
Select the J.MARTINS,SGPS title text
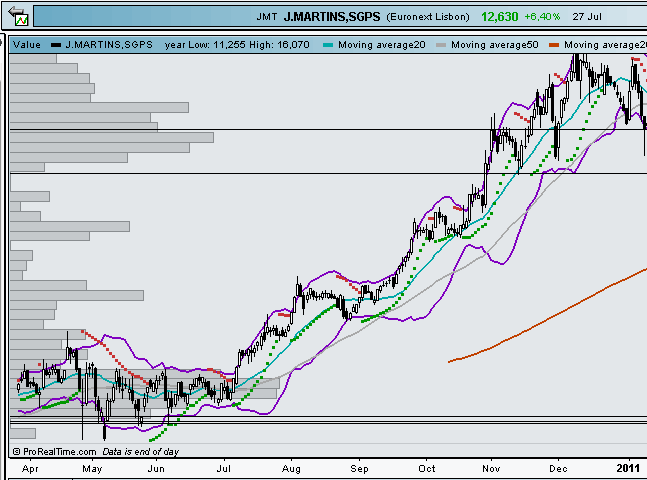pyautogui.click(x=332, y=17)
